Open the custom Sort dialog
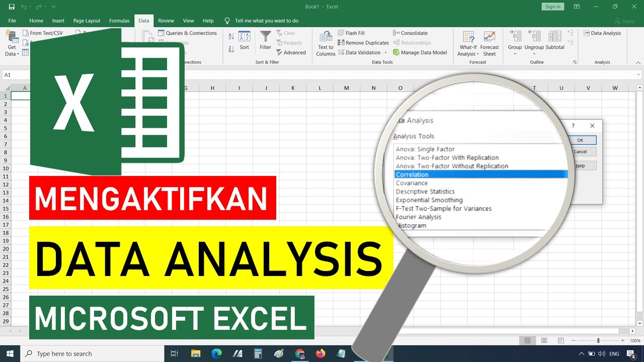Image resolution: width=644 pixels, height=362 pixels. point(244,40)
